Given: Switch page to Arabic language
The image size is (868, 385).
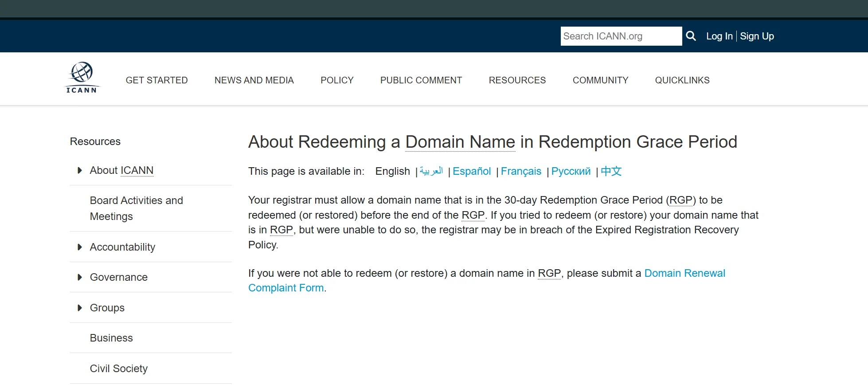Looking at the screenshot, I should [x=431, y=171].
